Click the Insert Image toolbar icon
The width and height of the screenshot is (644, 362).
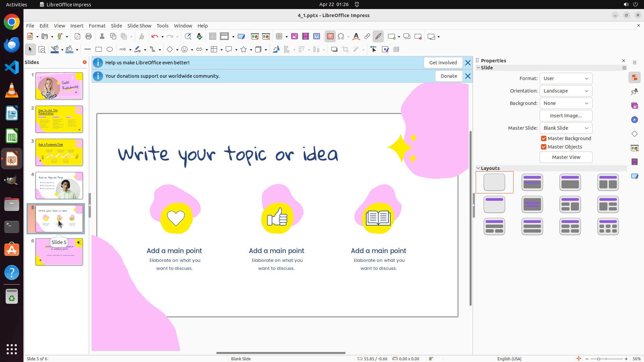[x=294, y=37]
